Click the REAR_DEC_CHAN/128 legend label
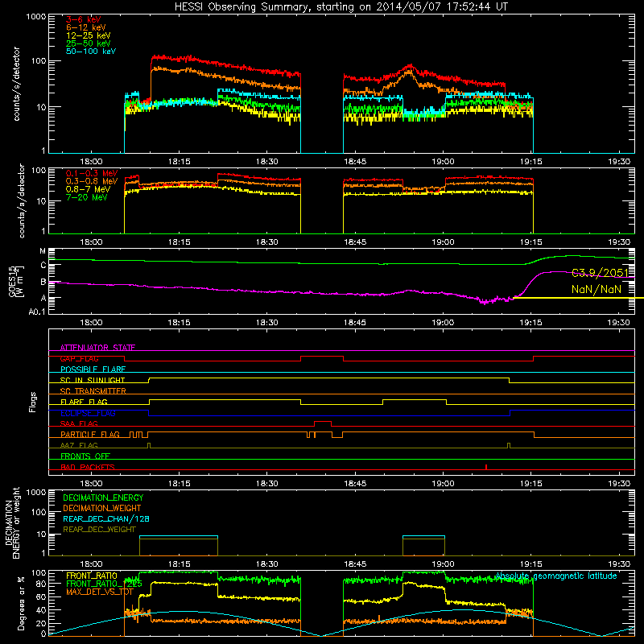 (x=106, y=519)
